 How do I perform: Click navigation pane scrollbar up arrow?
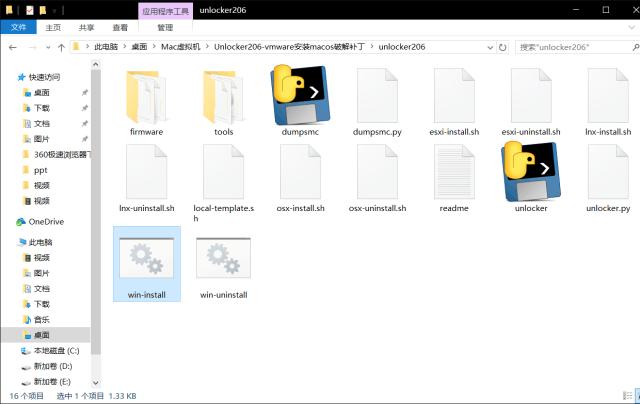point(96,64)
